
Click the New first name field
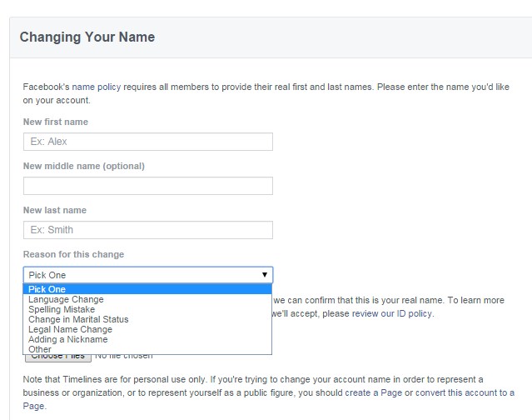[148, 142]
